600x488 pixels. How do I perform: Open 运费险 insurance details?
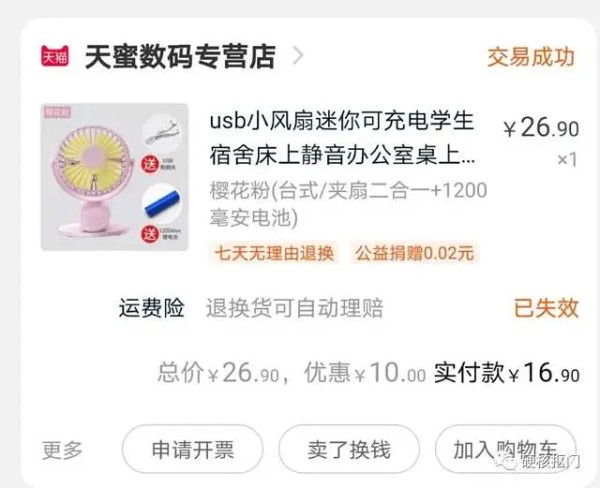(152, 308)
